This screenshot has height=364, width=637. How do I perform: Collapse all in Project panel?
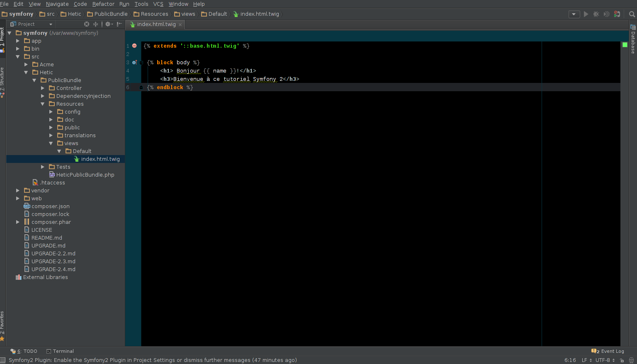(95, 24)
